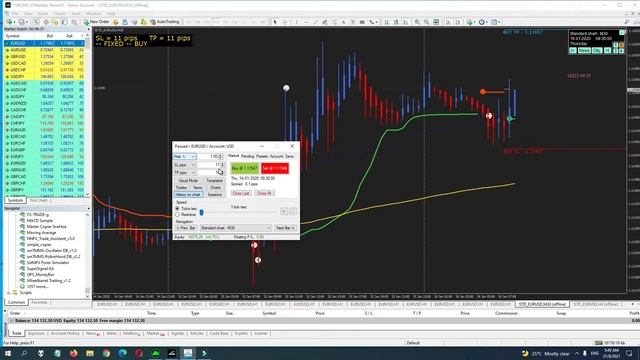Viewport: 640px width, 360px height.
Task: Click the bar chart type icon
Action: pos(387,22)
